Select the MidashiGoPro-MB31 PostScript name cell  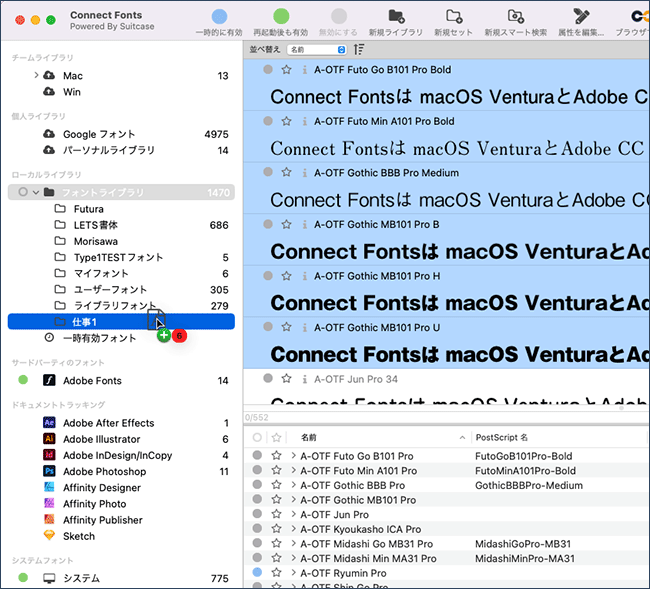pos(523,543)
